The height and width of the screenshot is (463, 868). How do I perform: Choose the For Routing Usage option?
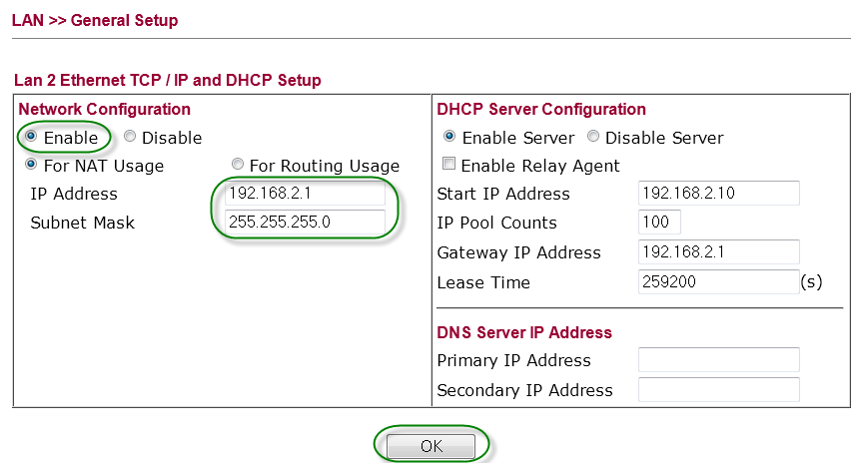[x=237, y=165]
